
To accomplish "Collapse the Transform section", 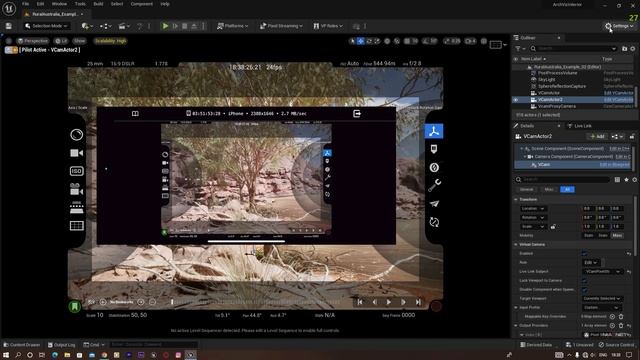I will pos(516,200).
